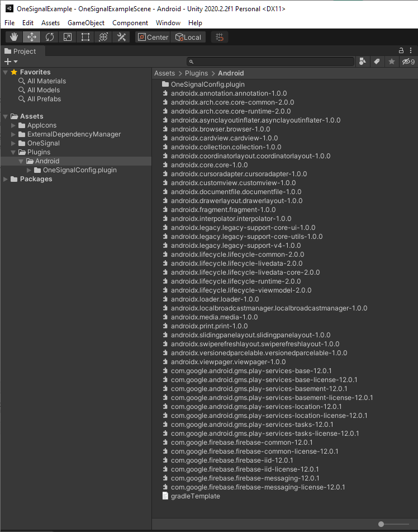Open the Window menu

point(168,23)
